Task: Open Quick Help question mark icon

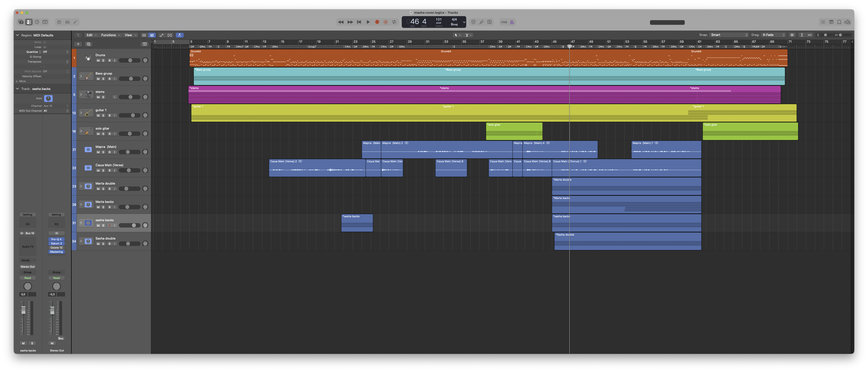Action: (x=37, y=22)
